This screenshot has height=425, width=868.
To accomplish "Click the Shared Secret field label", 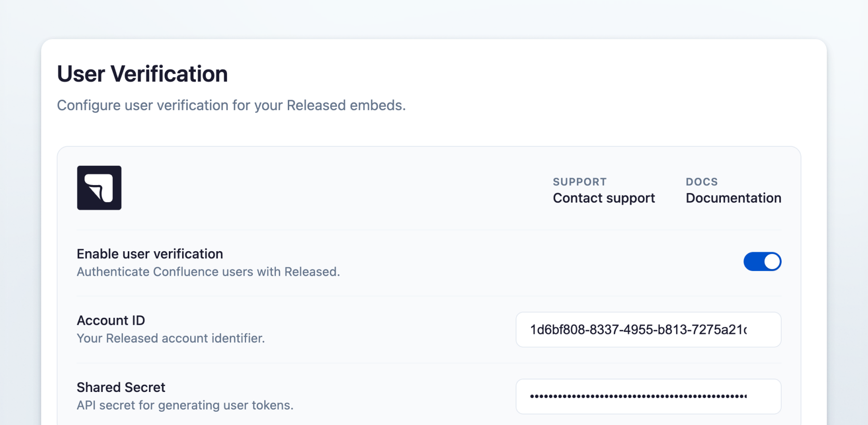I will coord(121,387).
